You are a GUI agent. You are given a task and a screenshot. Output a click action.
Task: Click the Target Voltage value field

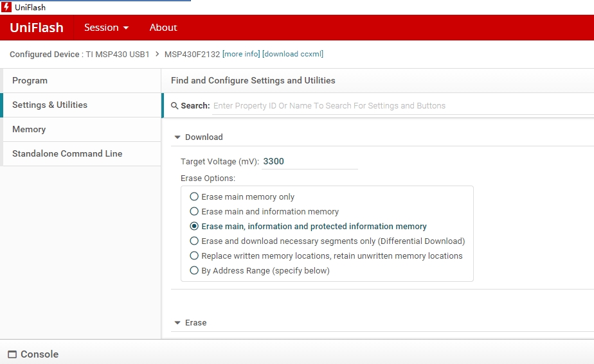click(309, 162)
